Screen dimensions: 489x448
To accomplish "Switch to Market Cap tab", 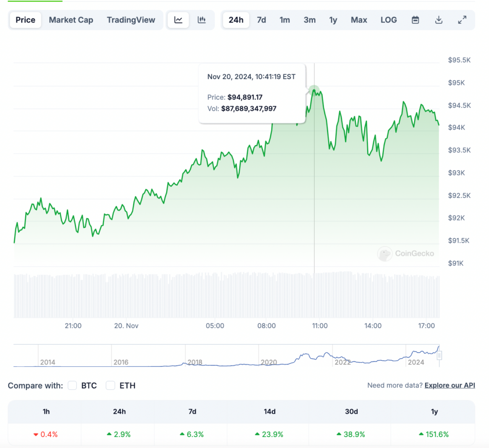I will pos(71,20).
